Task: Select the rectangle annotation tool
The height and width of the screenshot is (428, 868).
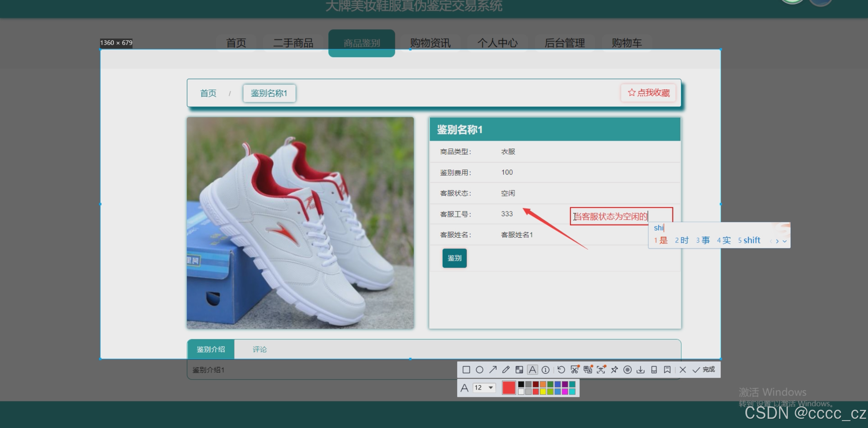Action: [x=466, y=370]
